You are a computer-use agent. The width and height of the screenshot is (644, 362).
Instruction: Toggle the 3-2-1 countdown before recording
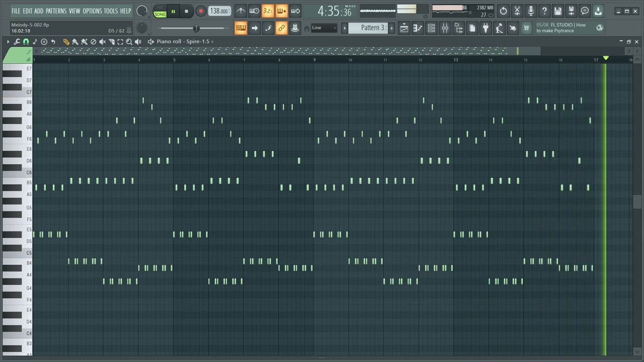[268, 11]
